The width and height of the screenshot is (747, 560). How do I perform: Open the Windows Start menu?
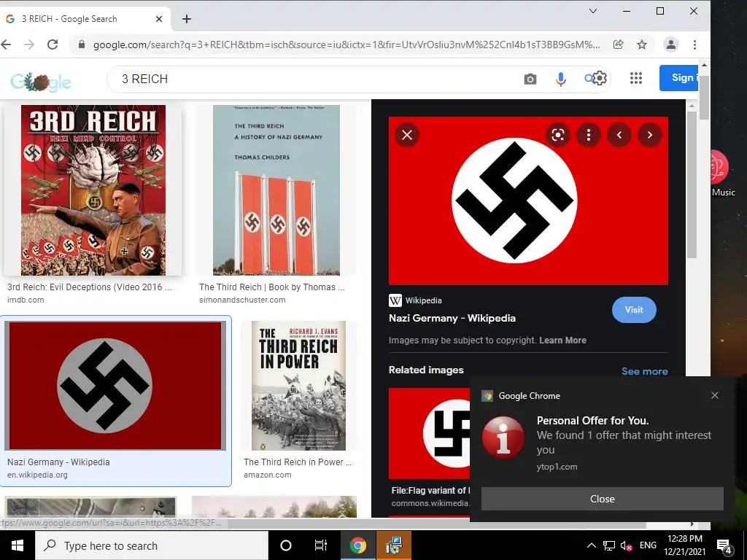[x=18, y=545]
